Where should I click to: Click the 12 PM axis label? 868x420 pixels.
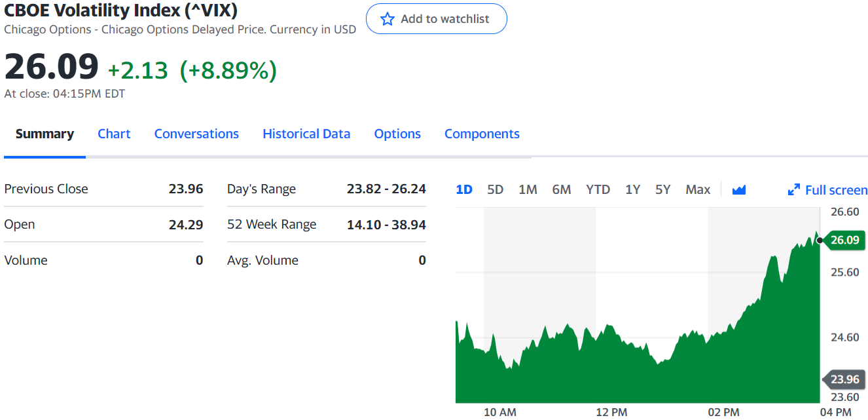point(611,412)
